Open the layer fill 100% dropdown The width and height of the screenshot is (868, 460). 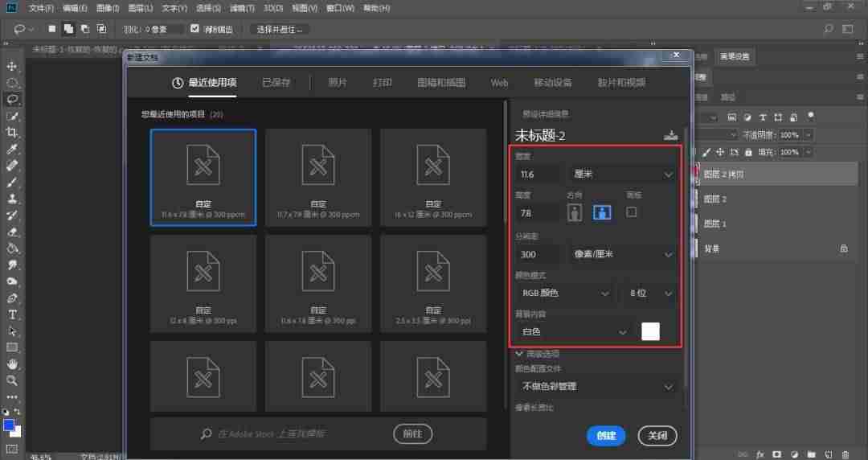tap(809, 152)
